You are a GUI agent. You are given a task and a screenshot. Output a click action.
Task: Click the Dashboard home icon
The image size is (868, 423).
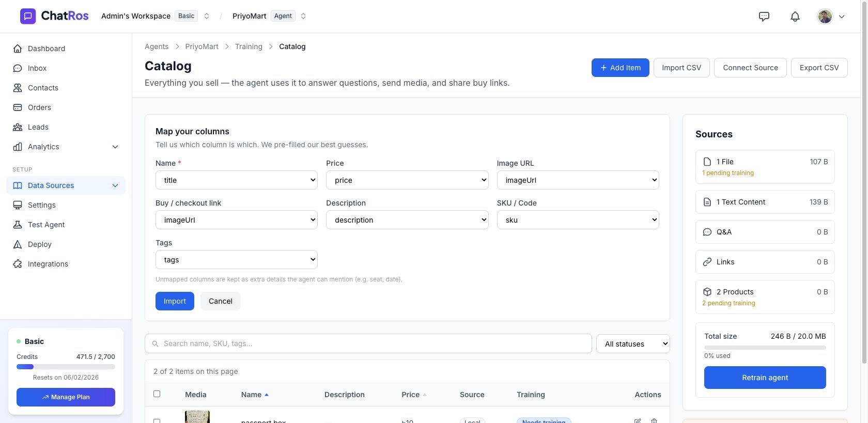[x=18, y=49]
